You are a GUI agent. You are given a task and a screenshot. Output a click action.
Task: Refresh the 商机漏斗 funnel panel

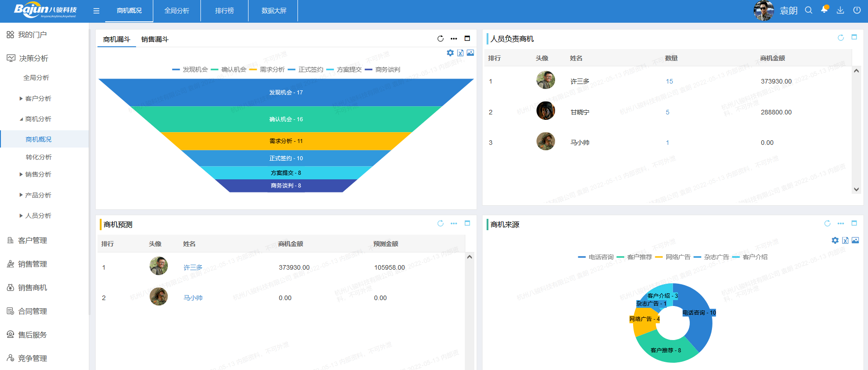point(440,39)
